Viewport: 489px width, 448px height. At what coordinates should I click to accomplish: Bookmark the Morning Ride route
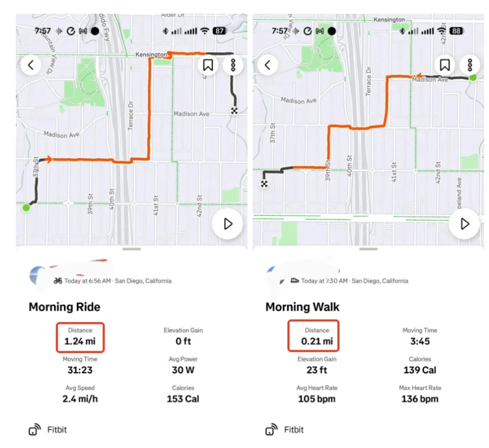[x=208, y=65]
